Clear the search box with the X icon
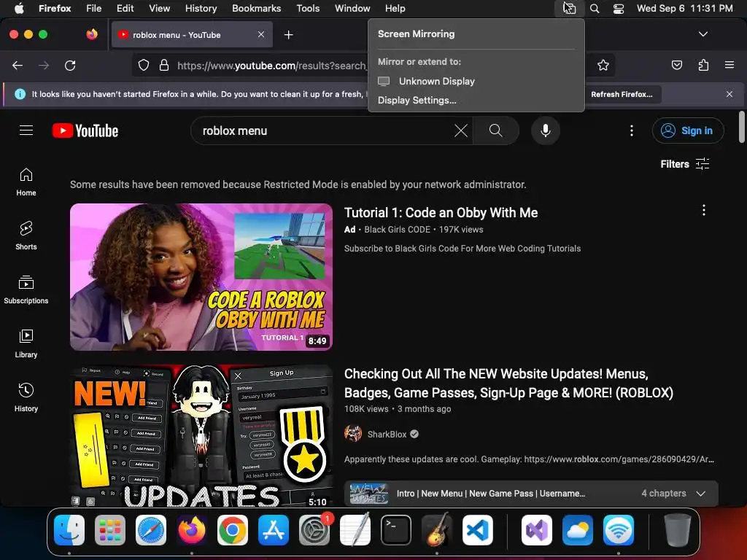Viewport: 747px width, 560px height. [461, 131]
